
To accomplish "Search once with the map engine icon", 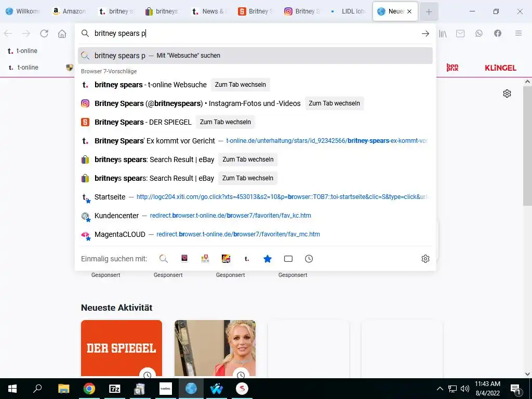I will pyautogui.click(x=205, y=259).
